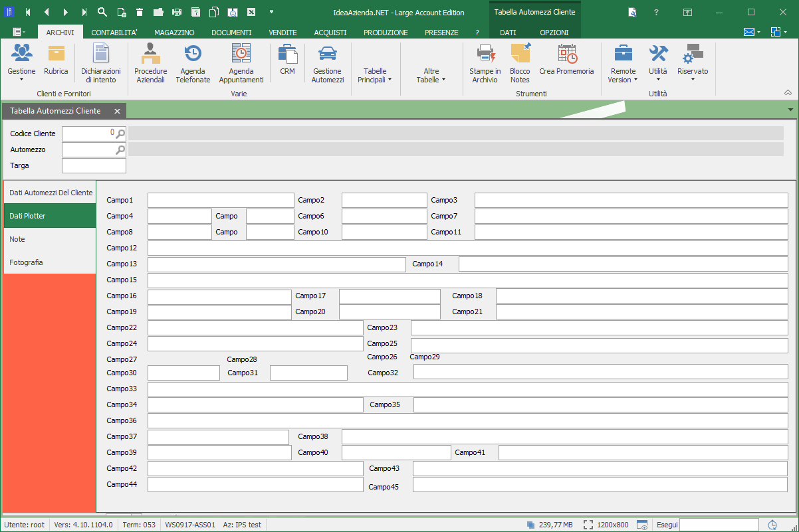The height and width of the screenshot is (532, 799).
Task: Collapse the ribbon with the chevron
Action: [788, 93]
